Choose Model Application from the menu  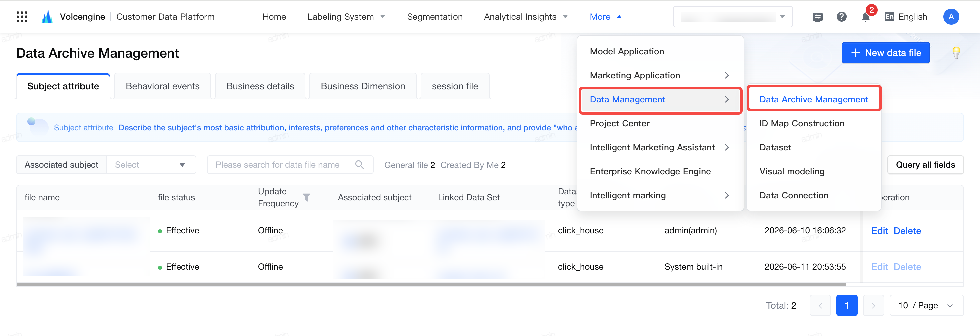click(x=660, y=51)
